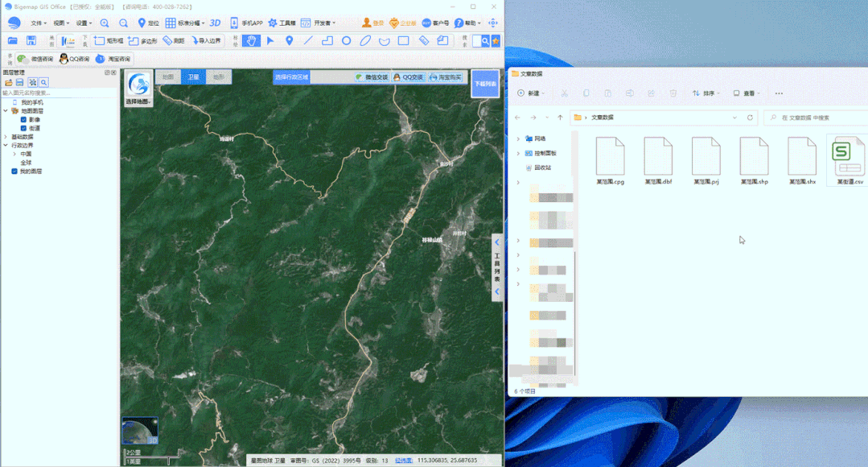Open the 新建 dropdown in Explorer
The image size is (868, 467).
tap(531, 93)
